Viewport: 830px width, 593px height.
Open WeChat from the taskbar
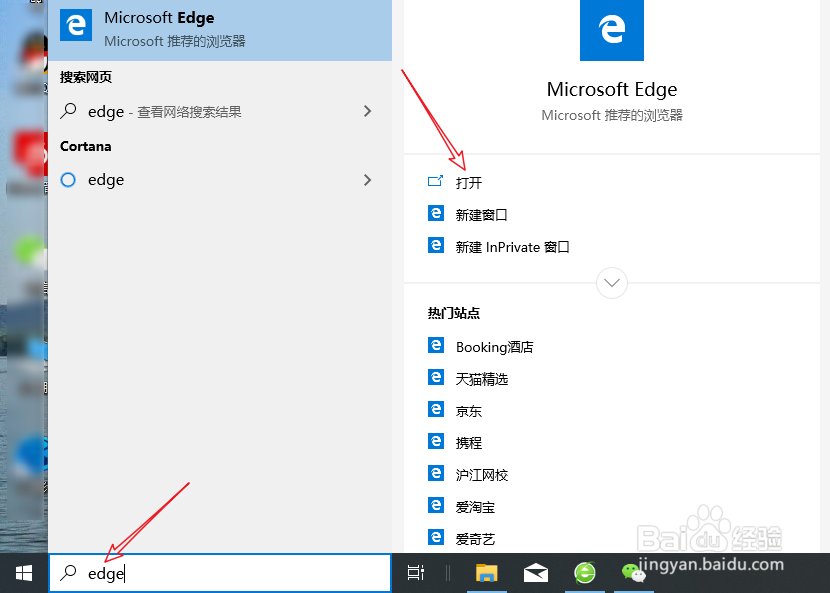[633, 573]
